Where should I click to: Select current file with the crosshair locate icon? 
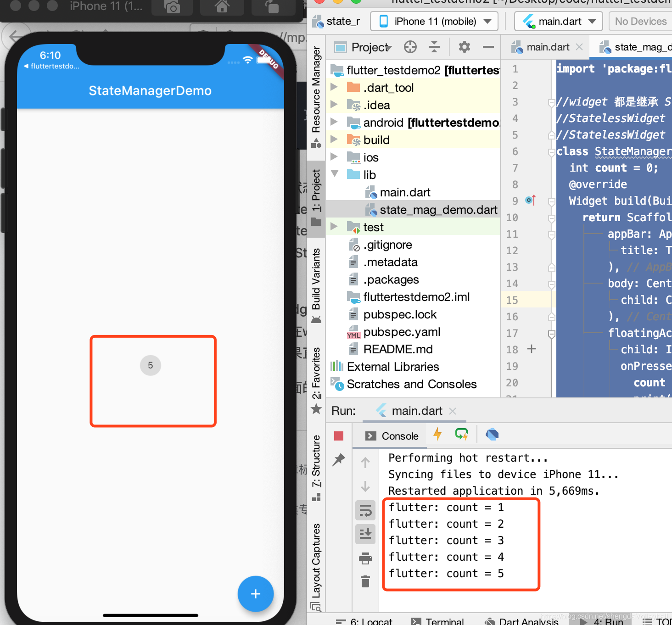410,47
